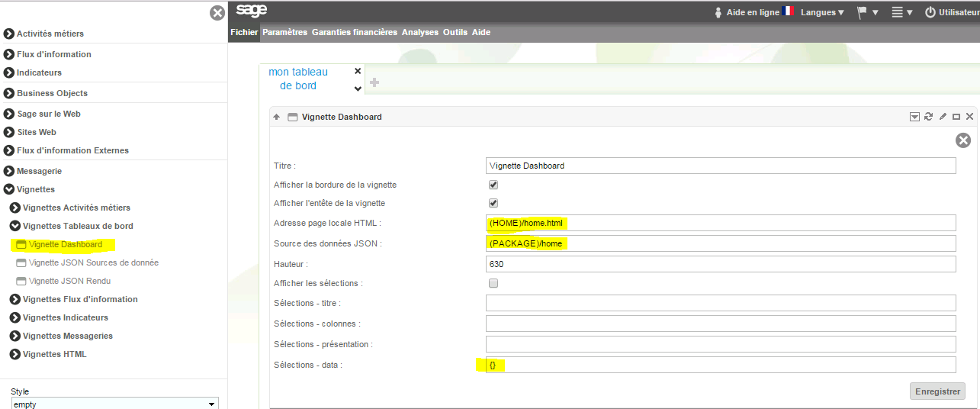The image size is (980, 409).
Task: Click Aide en ligne link
Action: 753,12
